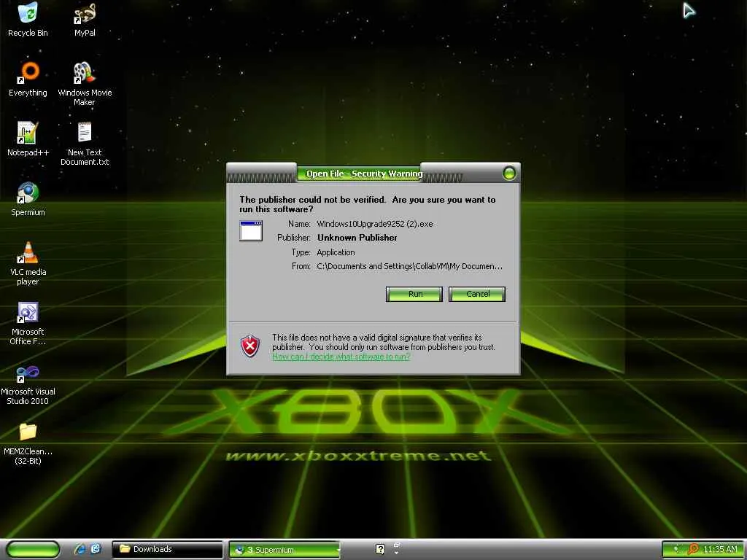Click the 11:35 AM clock

coord(720,550)
